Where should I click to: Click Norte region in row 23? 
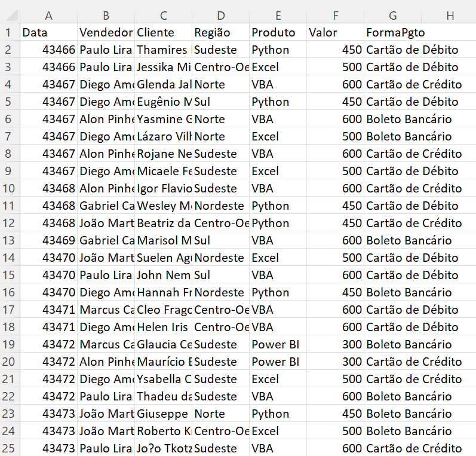coord(221,414)
